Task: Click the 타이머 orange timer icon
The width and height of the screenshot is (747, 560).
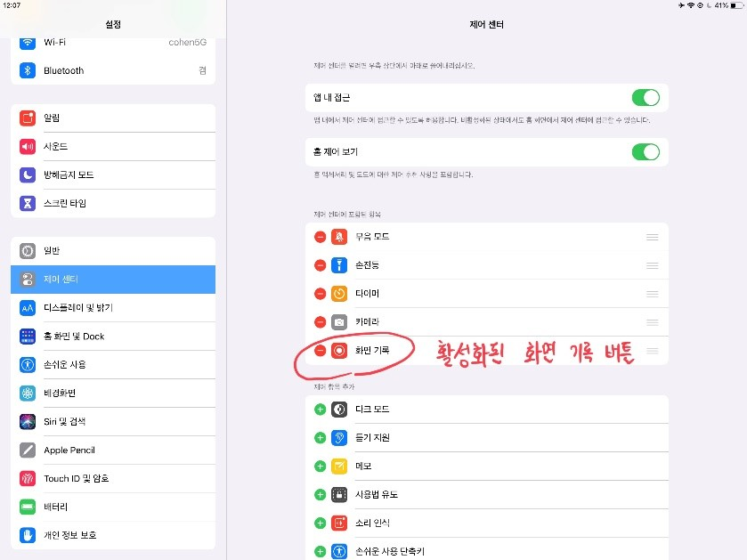Action: pyautogui.click(x=339, y=294)
